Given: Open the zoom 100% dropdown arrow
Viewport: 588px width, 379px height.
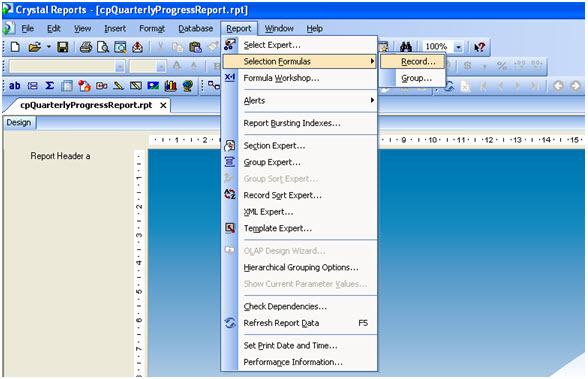Looking at the screenshot, I should pyautogui.click(x=458, y=47).
